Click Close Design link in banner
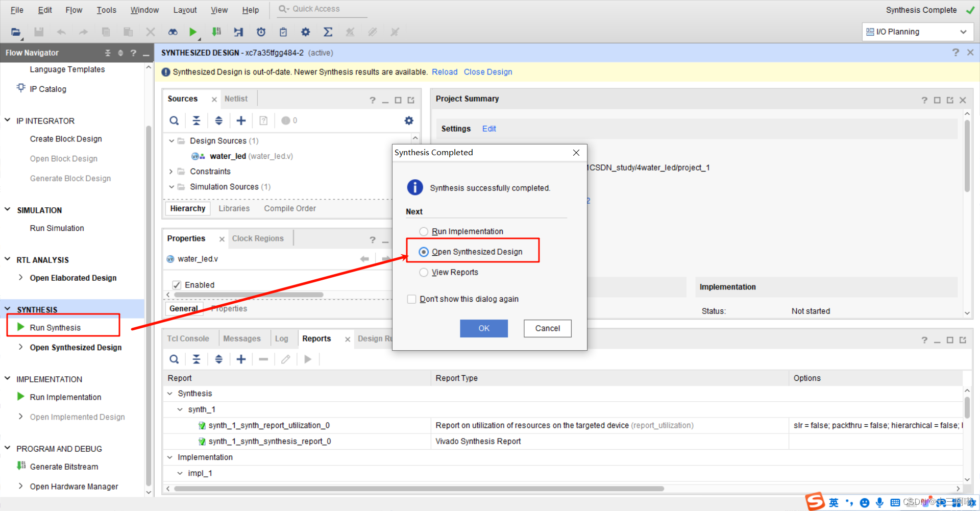This screenshot has width=980, height=511. (x=488, y=72)
